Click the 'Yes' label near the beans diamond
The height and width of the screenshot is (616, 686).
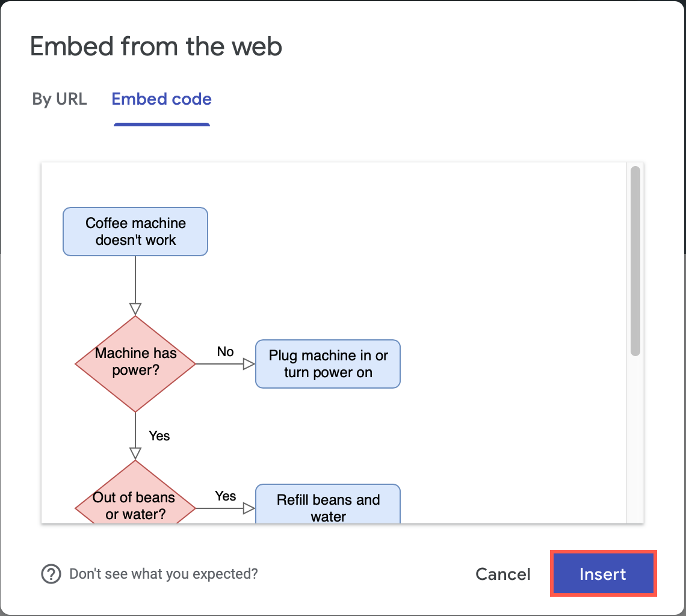pyautogui.click(x=225, y=496)
